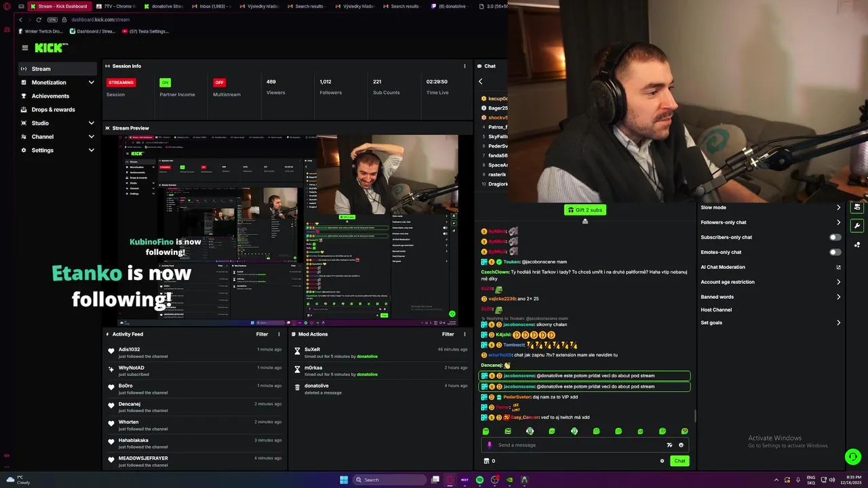Select the wrench chat settings icon
This screenshot has height=488, width=868.
pos(857,226)
